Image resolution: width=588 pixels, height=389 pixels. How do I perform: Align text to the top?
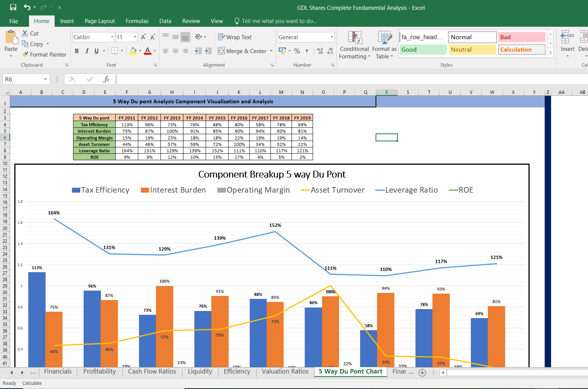[166, 37]
